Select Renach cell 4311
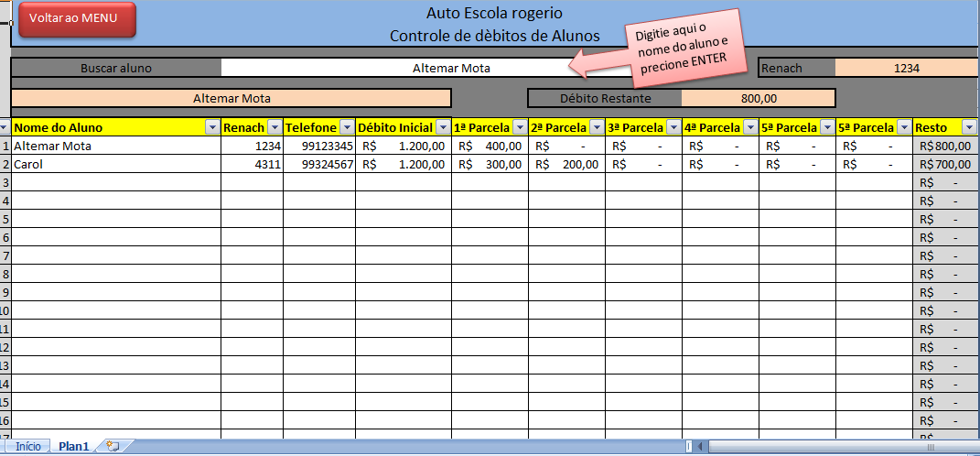 click(x=252, y=165)
